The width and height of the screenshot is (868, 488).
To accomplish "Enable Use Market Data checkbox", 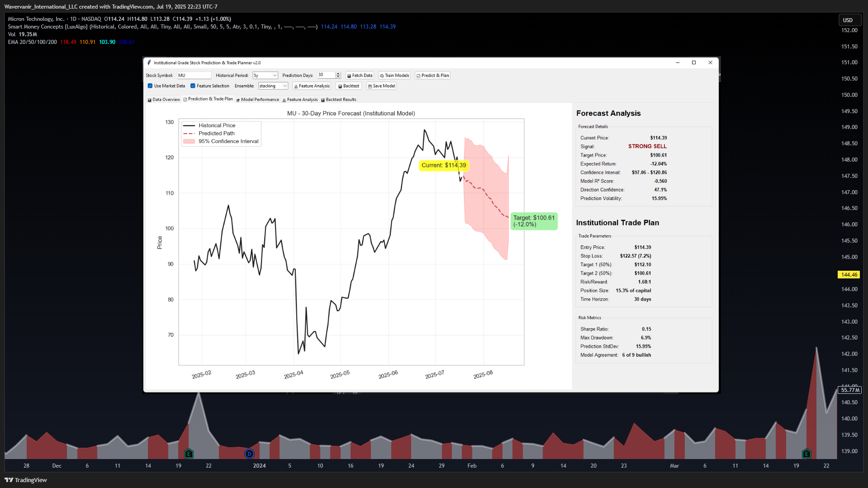I will [x=150, y=86].
